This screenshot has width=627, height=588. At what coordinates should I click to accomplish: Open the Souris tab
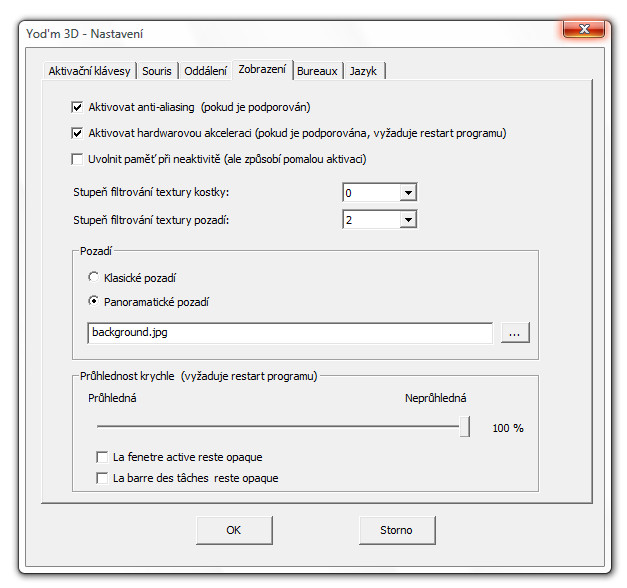157,71
